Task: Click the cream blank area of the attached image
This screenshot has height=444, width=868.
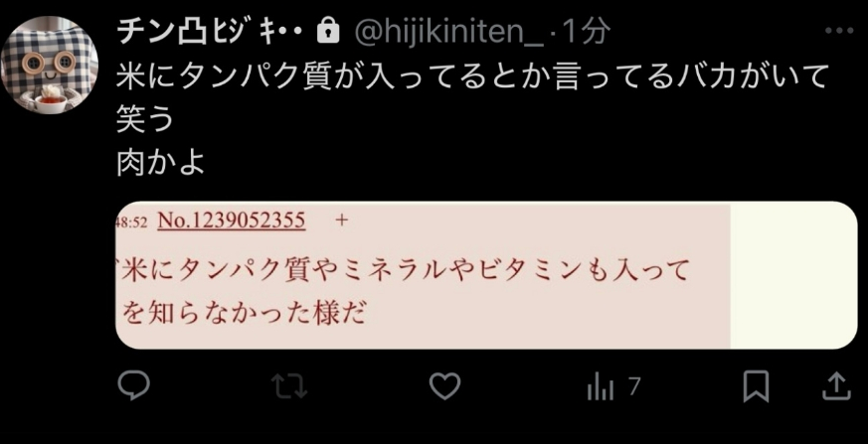Action: click(x=793, y=275)
